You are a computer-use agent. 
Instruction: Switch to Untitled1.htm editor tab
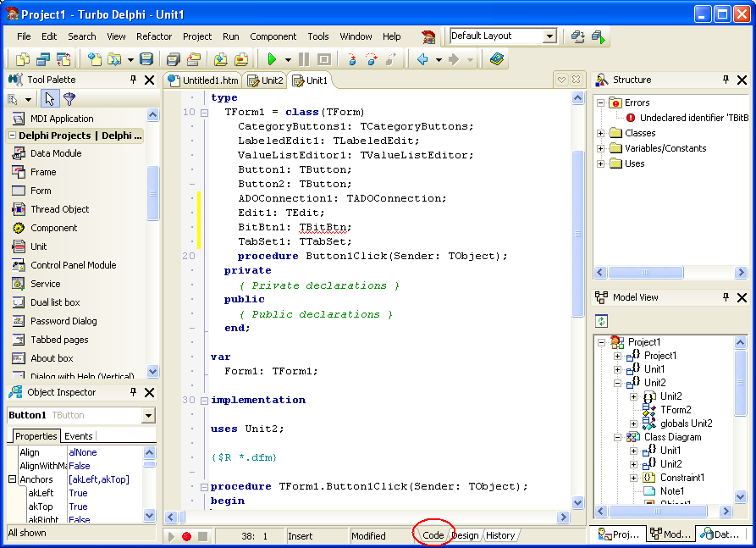[203, 80]
